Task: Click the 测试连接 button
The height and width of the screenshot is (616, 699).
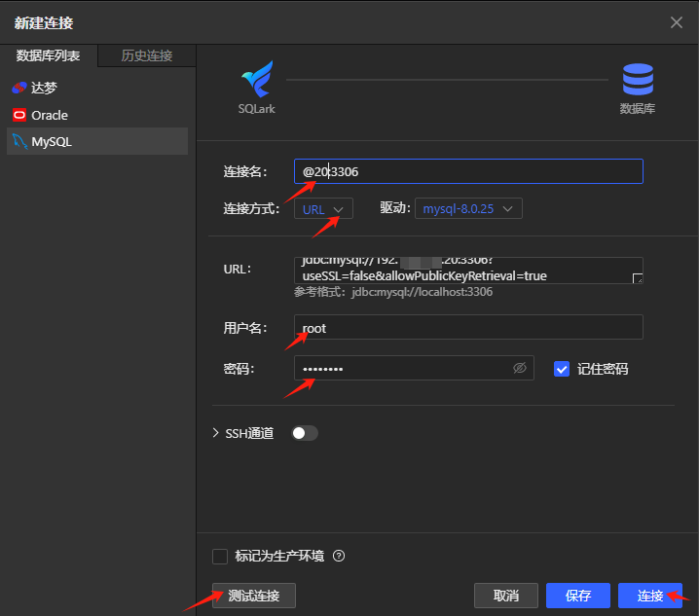Action: [x=254, y=596]
